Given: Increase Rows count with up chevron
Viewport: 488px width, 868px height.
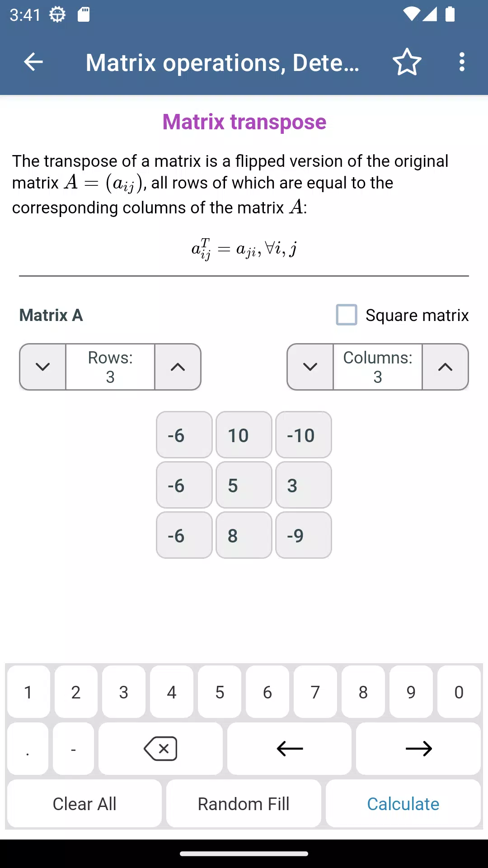Looking at the screenshot, I should (x=178, y=367).
